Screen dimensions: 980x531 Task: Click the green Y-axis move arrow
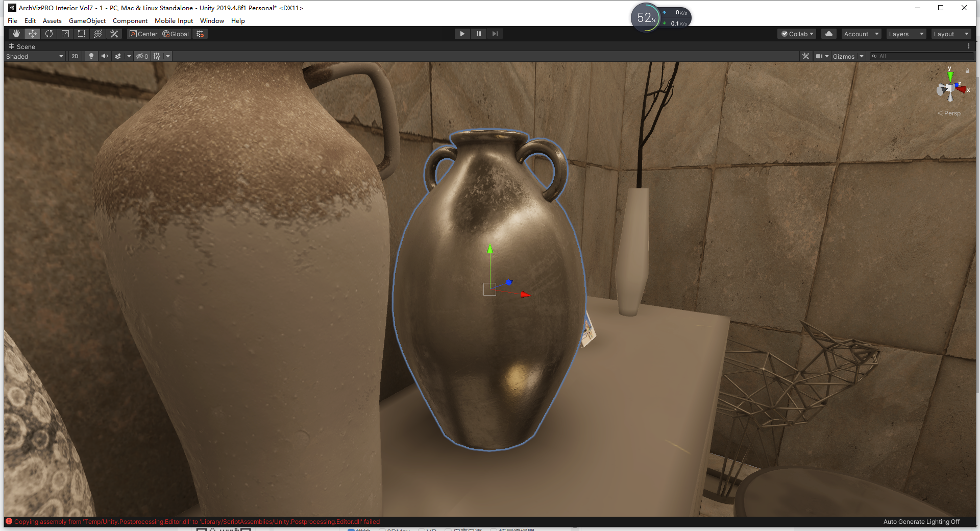tap(490, 249)
